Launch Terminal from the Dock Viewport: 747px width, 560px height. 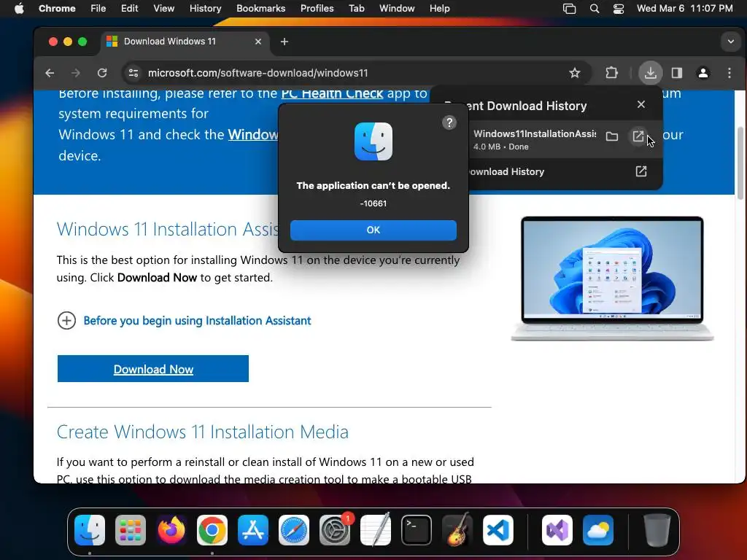click(x=417, y=530)
